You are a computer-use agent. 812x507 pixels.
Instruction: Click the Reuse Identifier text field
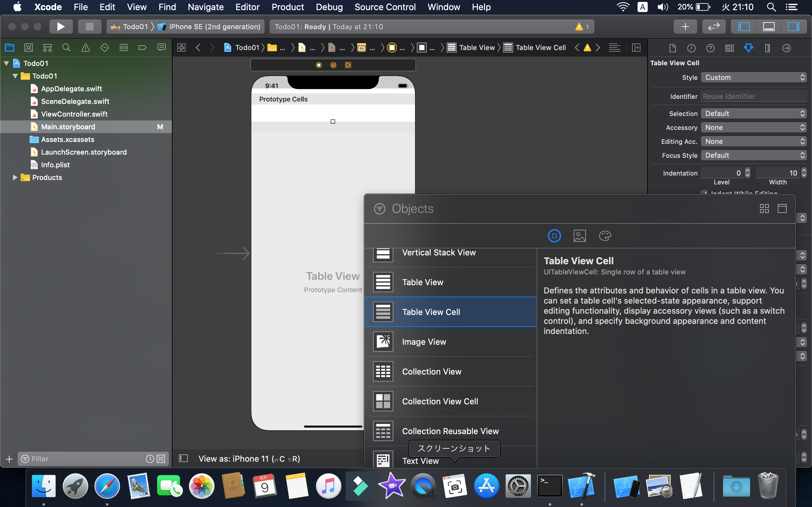point(754,97)
